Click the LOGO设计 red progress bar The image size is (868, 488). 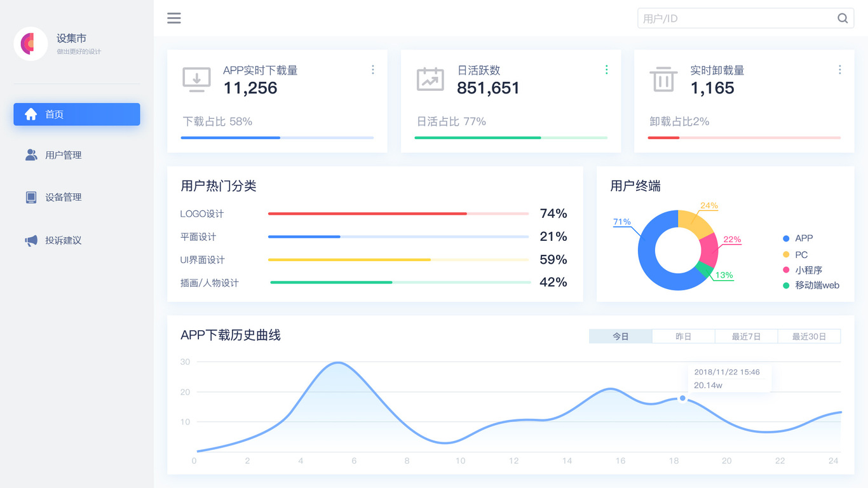tap(398, 213)
